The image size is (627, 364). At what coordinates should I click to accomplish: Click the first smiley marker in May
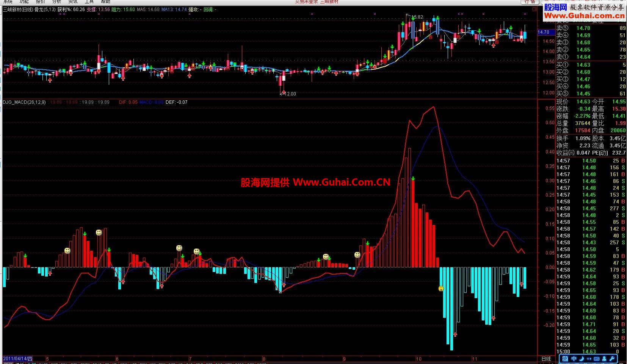(x=67, y=251)
